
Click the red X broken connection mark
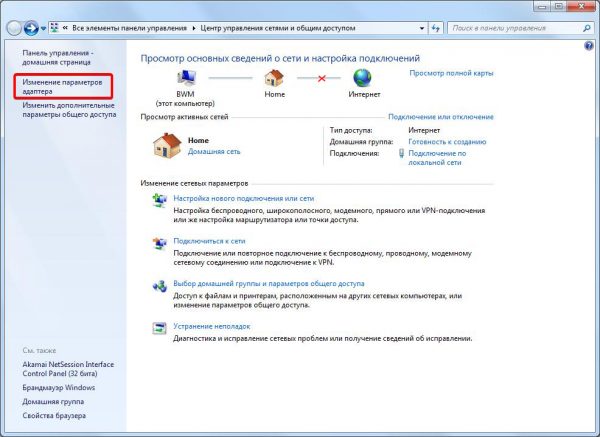[x=321, y=78]
